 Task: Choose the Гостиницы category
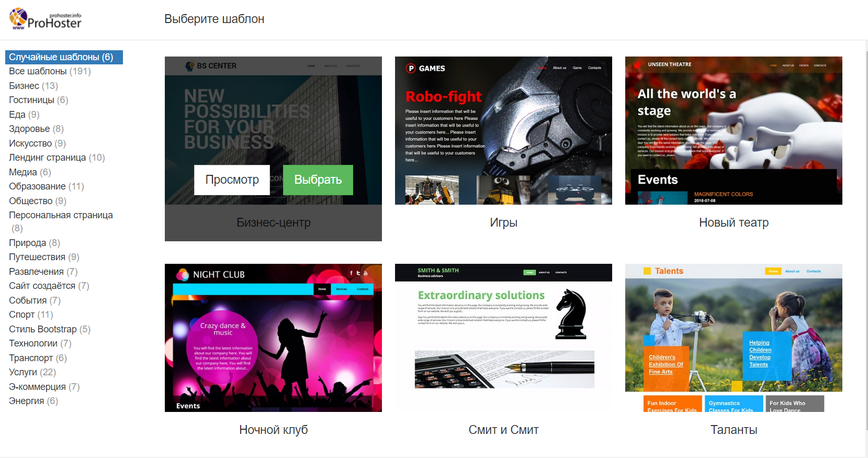tap(38, 100)
